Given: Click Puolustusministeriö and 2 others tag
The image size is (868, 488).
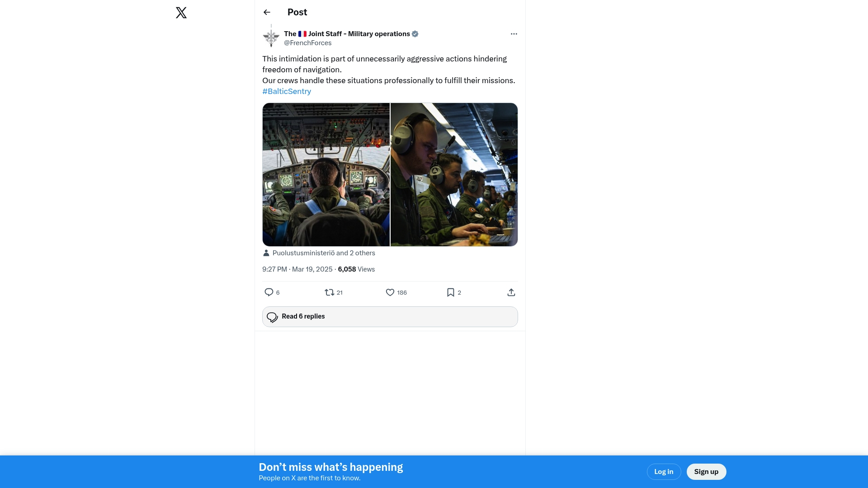Looking at the screenshot, I should pyautogui.click(x=323, y=253).
